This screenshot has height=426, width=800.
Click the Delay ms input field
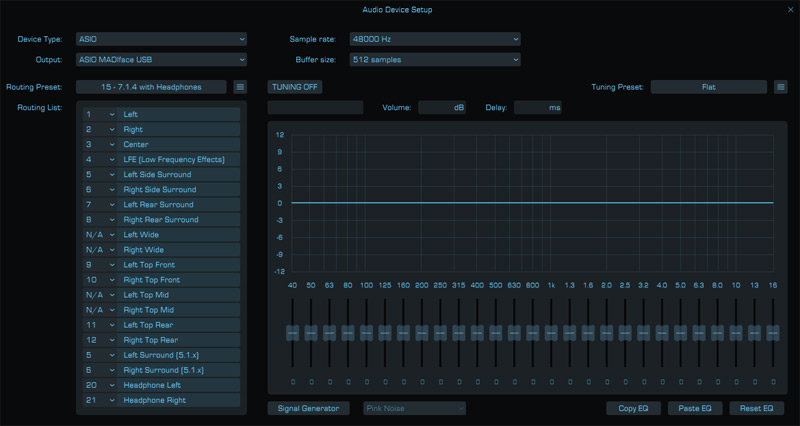[x=537, y=107]
